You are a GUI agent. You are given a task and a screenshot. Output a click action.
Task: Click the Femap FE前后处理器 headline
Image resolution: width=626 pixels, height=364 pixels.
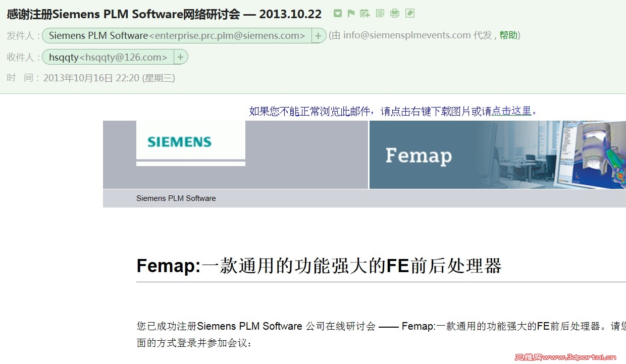coord(319,266)
